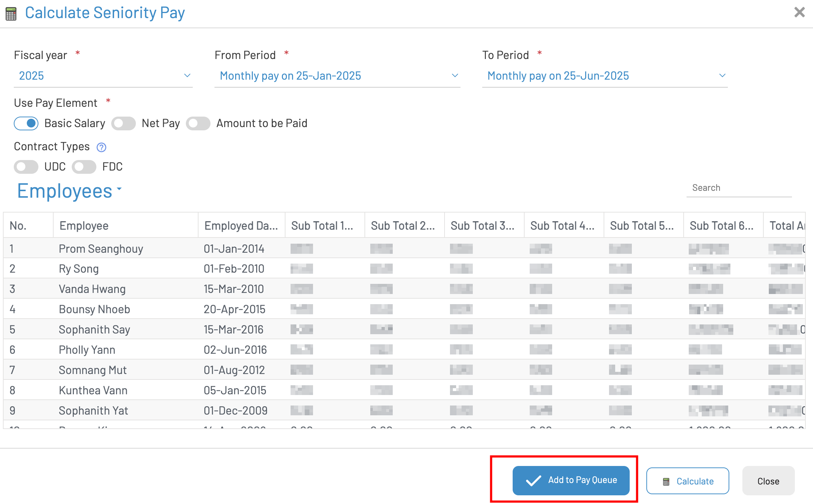Image resolution: width=813 pixels, height=504 pixels.
Task: Enable the Amount to be Paid switch
Action: 198,123
